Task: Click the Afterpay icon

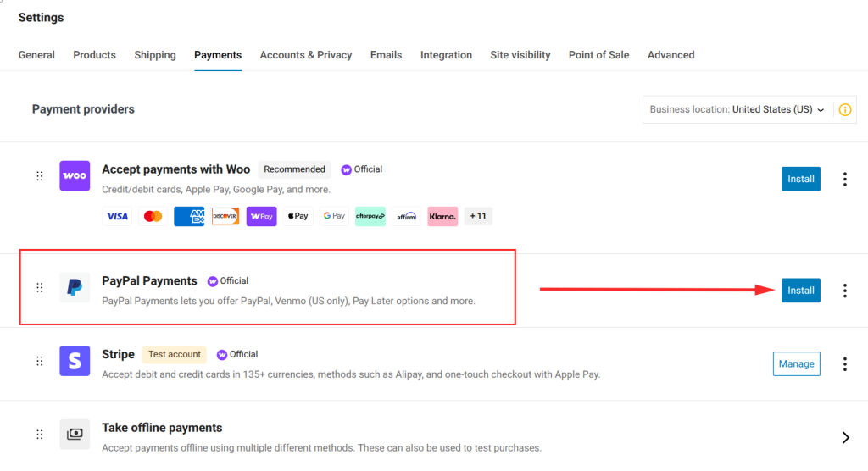Action: pyautogui.click(x=370, y=216)
